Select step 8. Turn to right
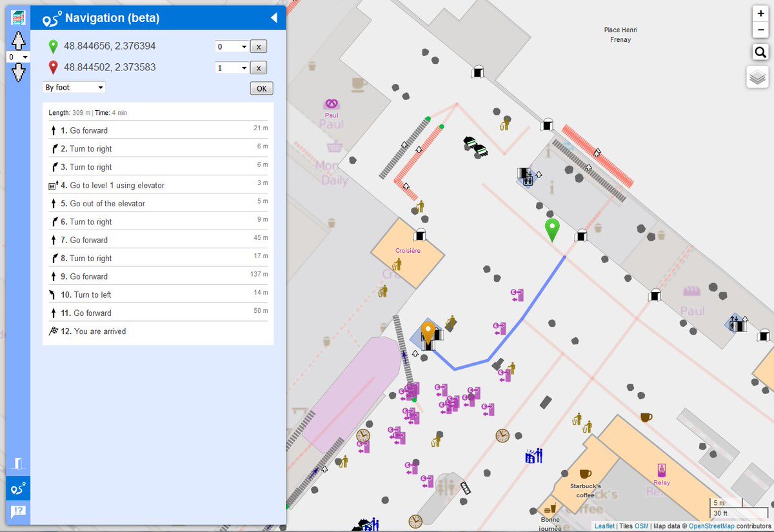The image size is (774, 532). point(159,258)
